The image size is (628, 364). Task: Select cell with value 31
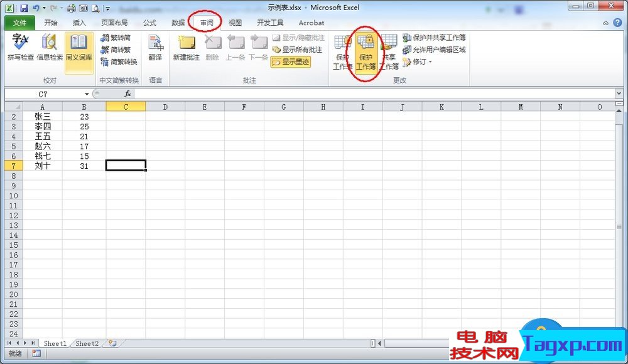click(84, 166)
